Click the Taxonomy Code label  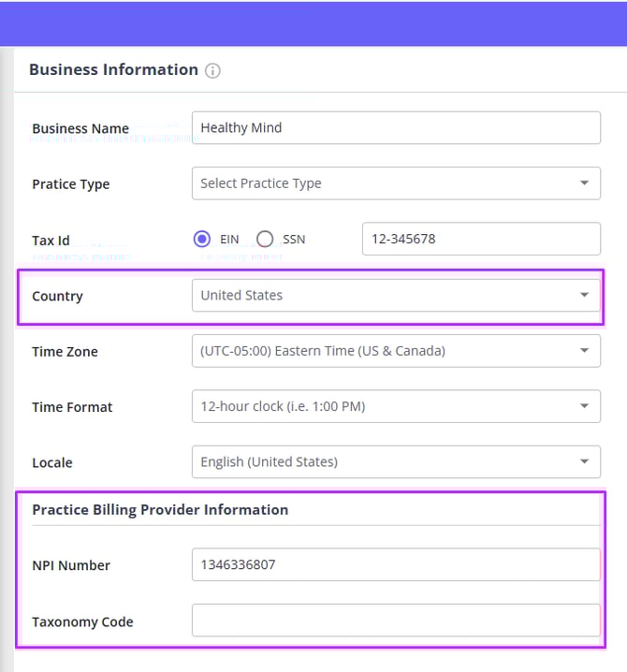click(x=82, y=621)
